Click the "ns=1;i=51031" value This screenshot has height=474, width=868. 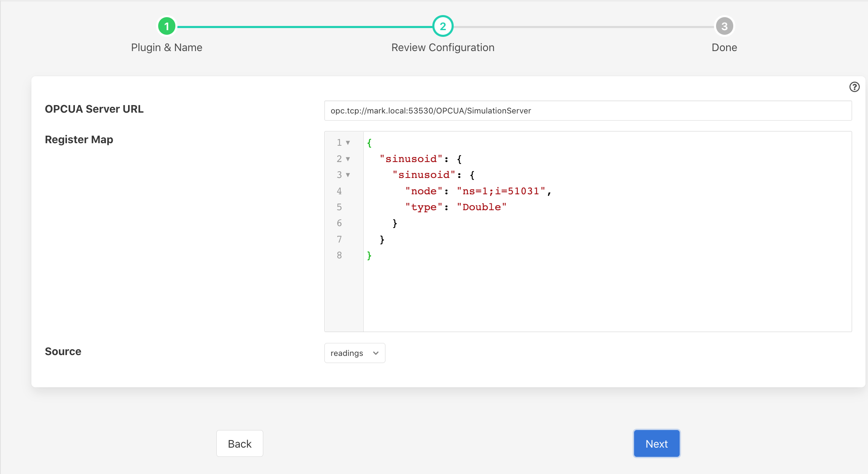click(x=501, y=191)
